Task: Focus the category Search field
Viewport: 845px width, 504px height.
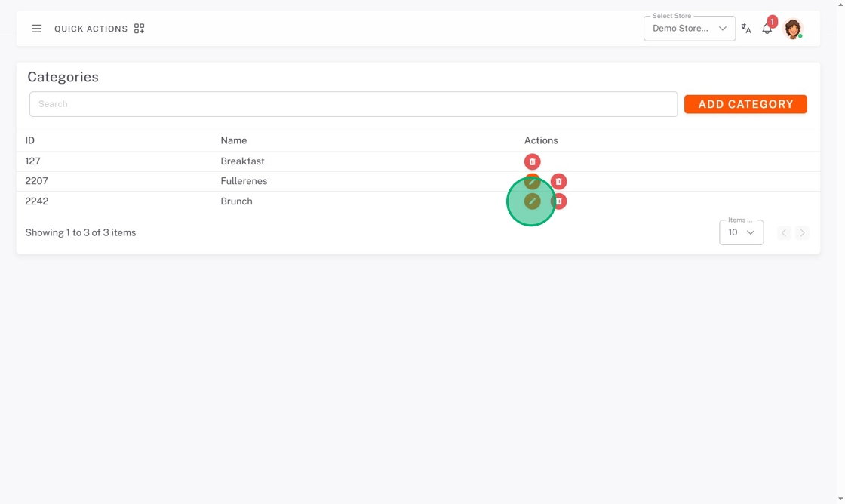Action: (x=353, y=104)
